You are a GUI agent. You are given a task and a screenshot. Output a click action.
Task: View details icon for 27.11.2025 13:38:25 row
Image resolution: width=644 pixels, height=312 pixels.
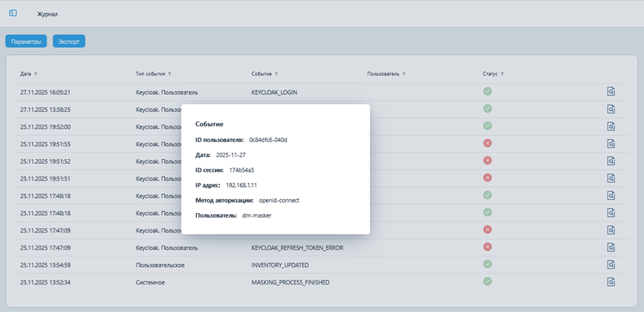(x=610, y=108)
